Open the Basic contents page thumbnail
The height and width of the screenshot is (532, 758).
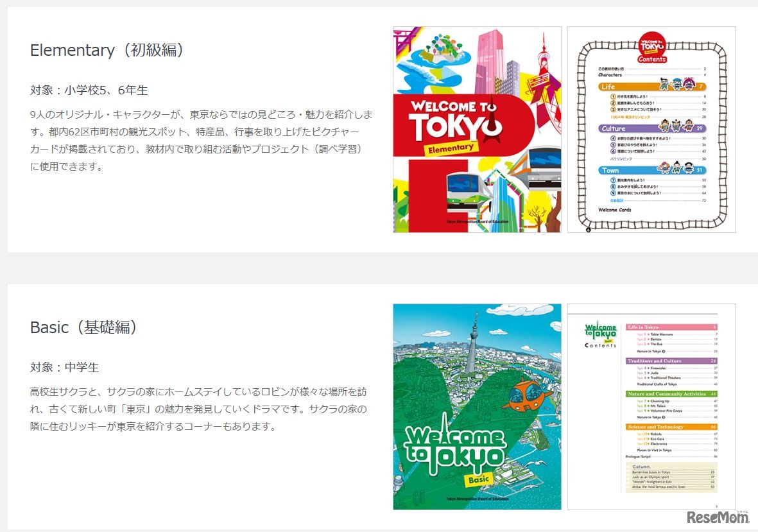[x=651, y=406]
